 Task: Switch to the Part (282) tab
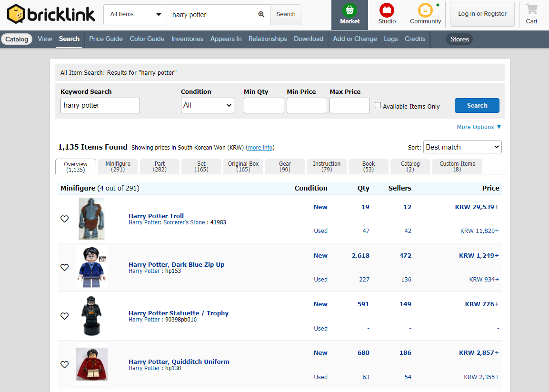[x=160, y=166]
